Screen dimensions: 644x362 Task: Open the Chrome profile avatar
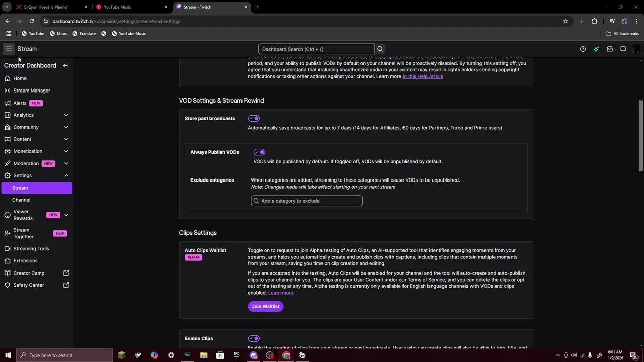[x=624, y=21]
